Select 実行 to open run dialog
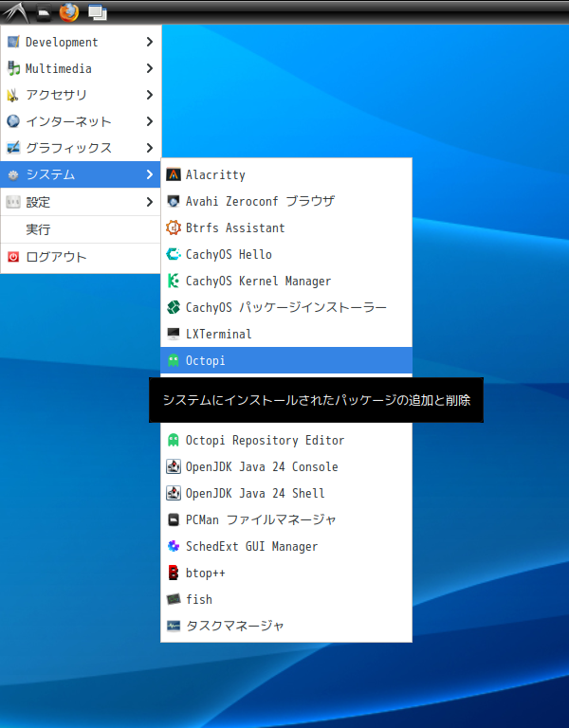The height and width of the screenshot is (728, 569). pyautogui.click(x=81, y=229)
